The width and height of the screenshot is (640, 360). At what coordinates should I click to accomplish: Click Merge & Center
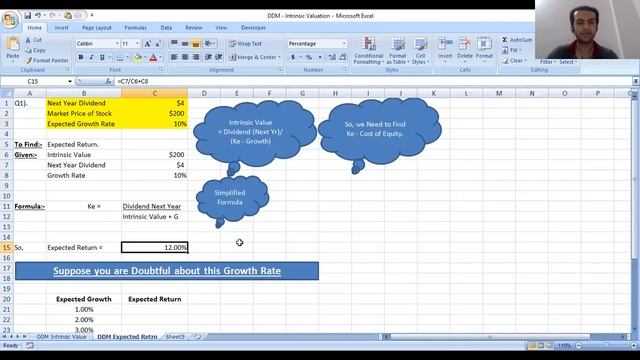tap(253, 57)
